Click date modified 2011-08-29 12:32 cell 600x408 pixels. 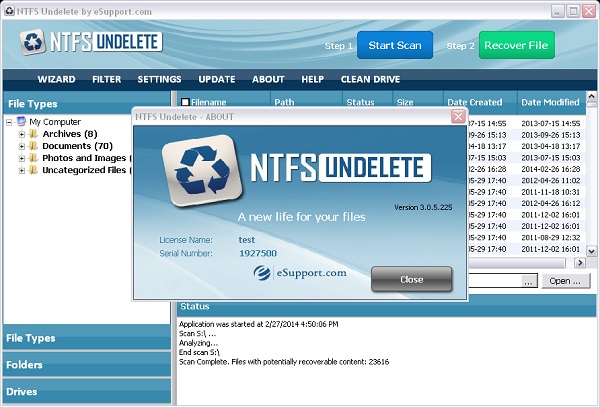point(551,237)
